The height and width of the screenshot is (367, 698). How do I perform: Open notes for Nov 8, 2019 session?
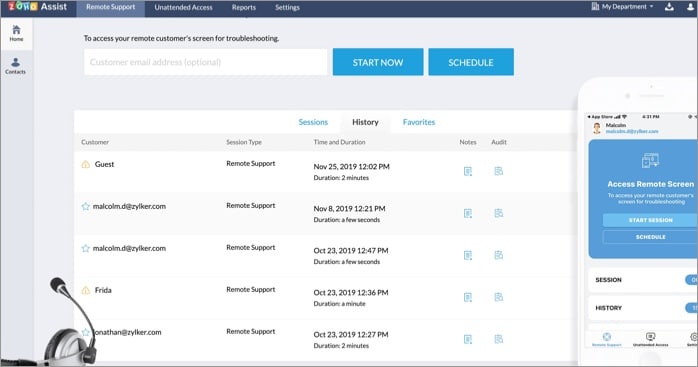[468, 213]
